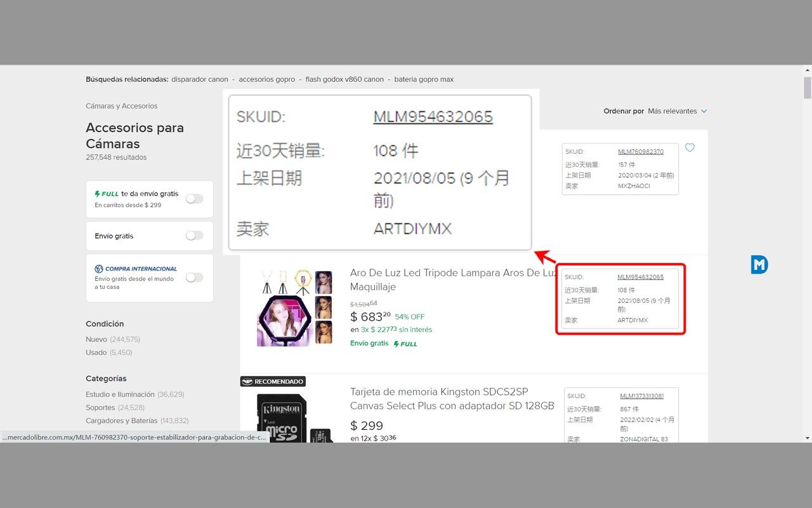Click the page vertical scrollbar thumb
Viewport: 812px width, 508px height.
pos(807,88)
